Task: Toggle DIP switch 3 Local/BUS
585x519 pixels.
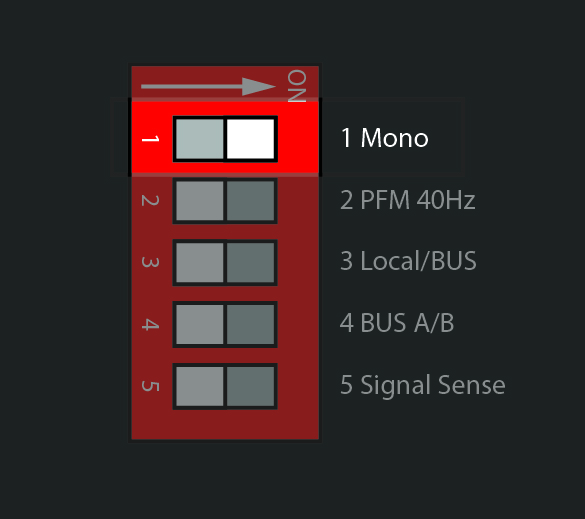Action: 225,263
